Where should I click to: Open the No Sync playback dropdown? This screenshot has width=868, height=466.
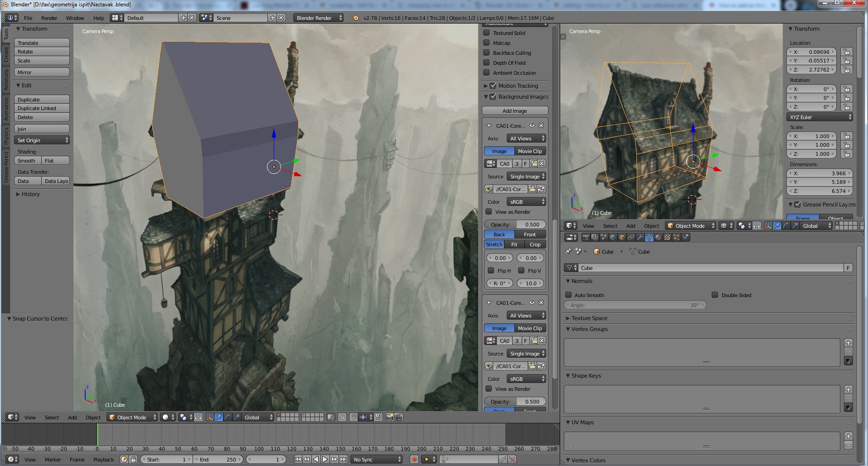tap(376, 459)
